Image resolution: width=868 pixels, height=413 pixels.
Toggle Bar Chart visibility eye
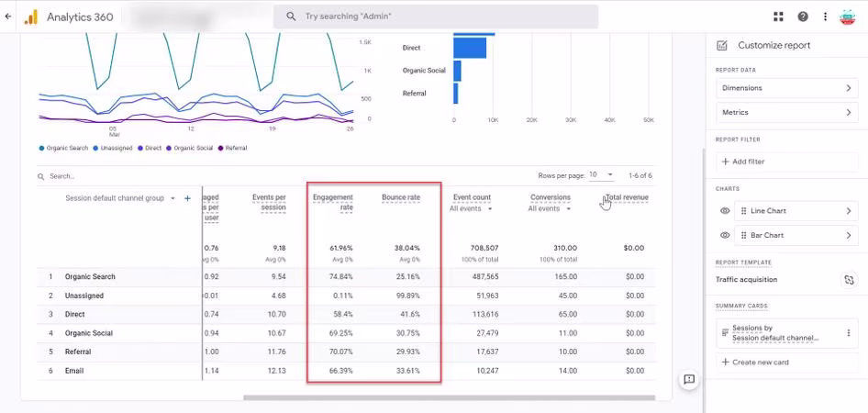point(724,235)
